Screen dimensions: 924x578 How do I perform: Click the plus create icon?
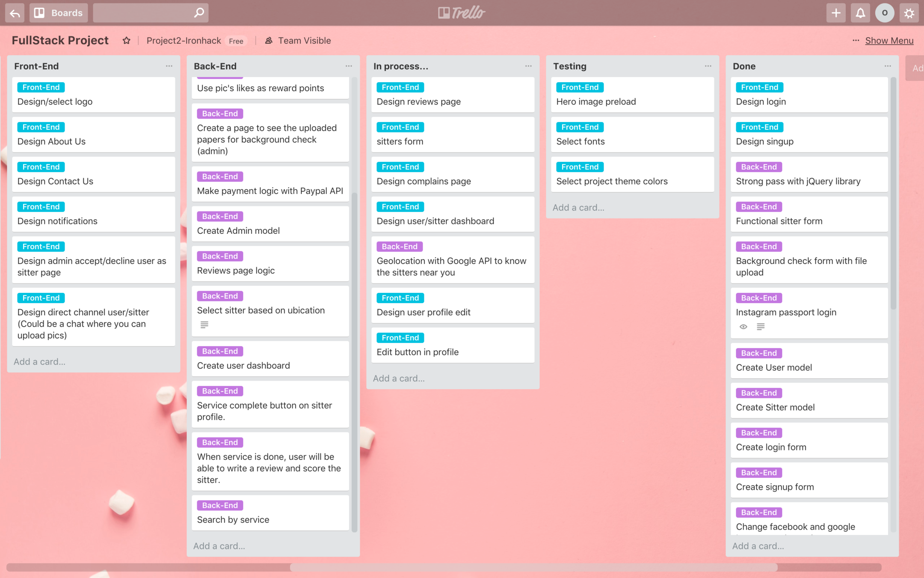(835, 13)
